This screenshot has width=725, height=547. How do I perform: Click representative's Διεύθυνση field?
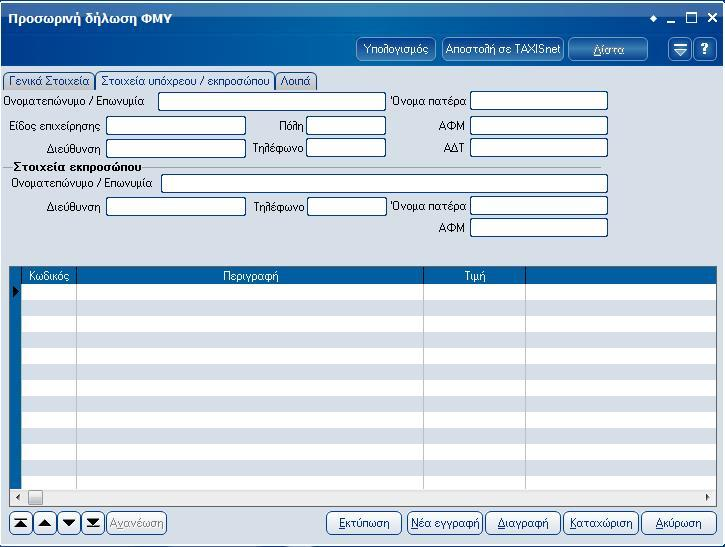click(x=176, y=207)
